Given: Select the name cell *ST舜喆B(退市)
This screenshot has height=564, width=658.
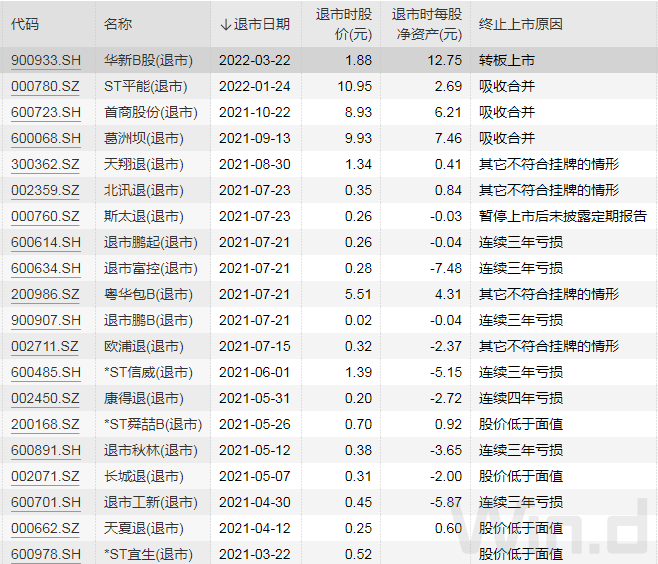Looking at the screenshot, I should (x=153, y=425).
